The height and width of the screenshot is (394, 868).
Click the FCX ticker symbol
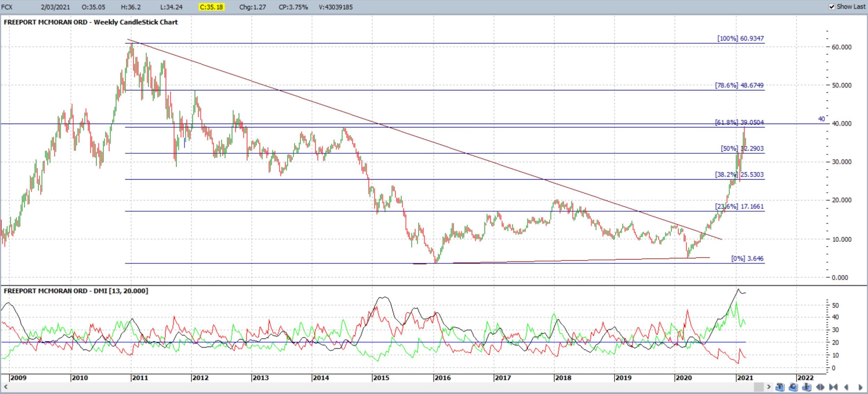tap(7, 7)
